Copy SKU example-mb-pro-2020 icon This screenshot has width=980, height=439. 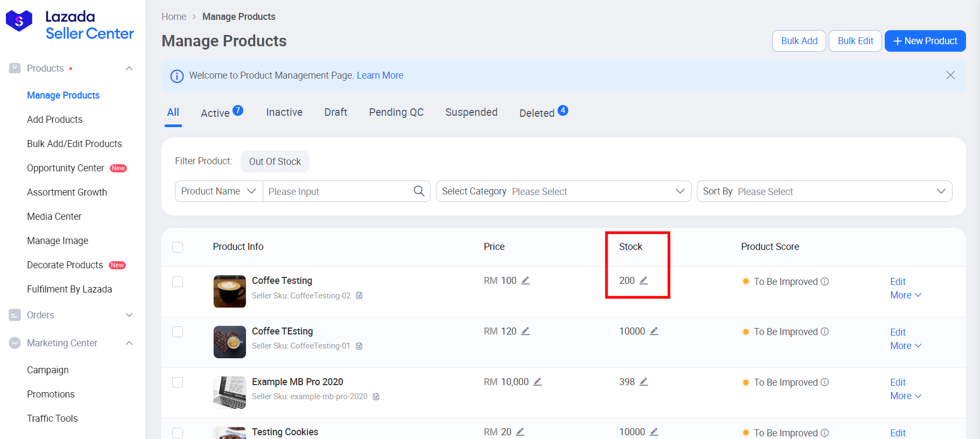(x=376, y=396)
